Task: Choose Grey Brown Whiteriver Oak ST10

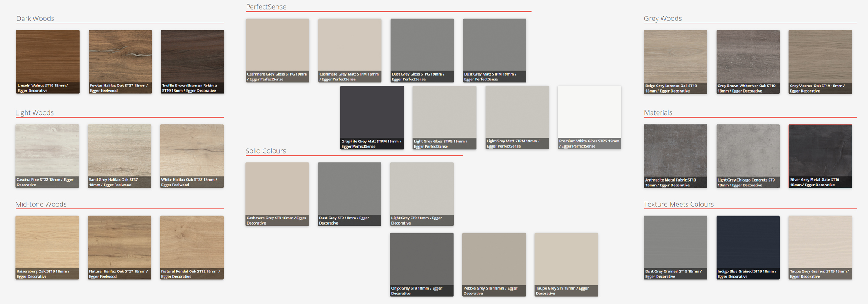Action: point(748,62)
